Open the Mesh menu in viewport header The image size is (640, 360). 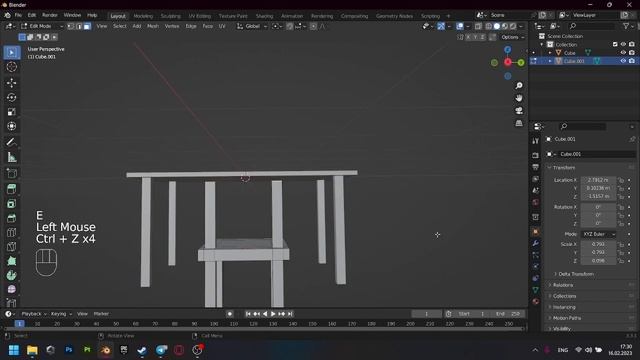tap(153, 26)
